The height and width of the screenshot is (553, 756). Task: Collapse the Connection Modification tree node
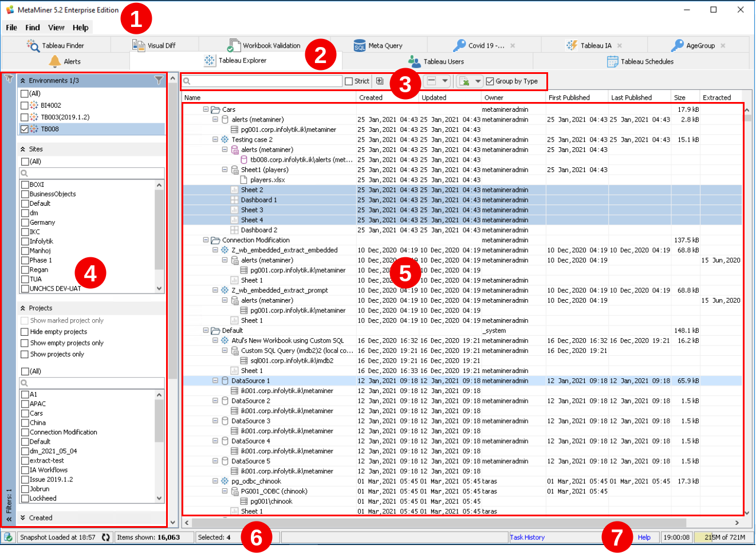point(206,240)
